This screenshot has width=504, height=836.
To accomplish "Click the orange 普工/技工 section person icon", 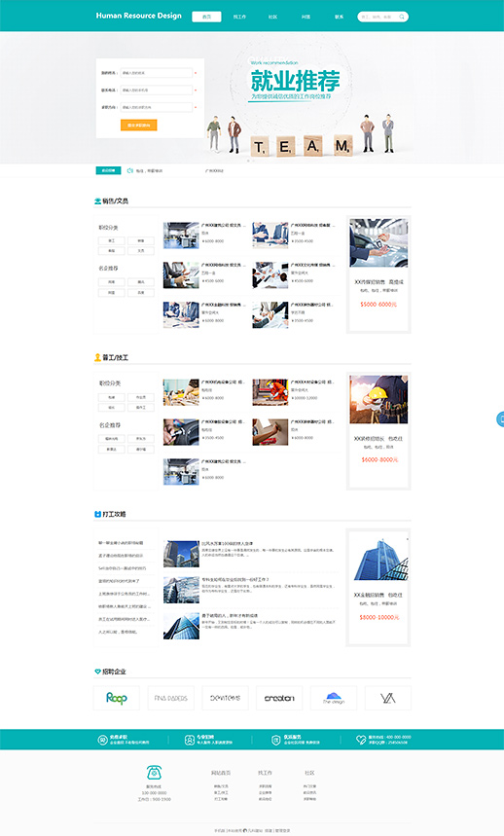I will tap(97, 357).
